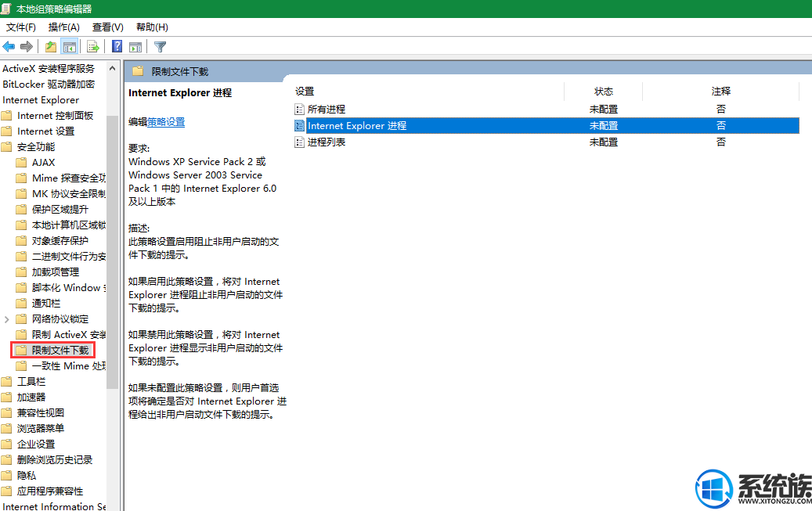
Task: Click the 未配置 status of 进程列表
Action: (x=603, y=142)
